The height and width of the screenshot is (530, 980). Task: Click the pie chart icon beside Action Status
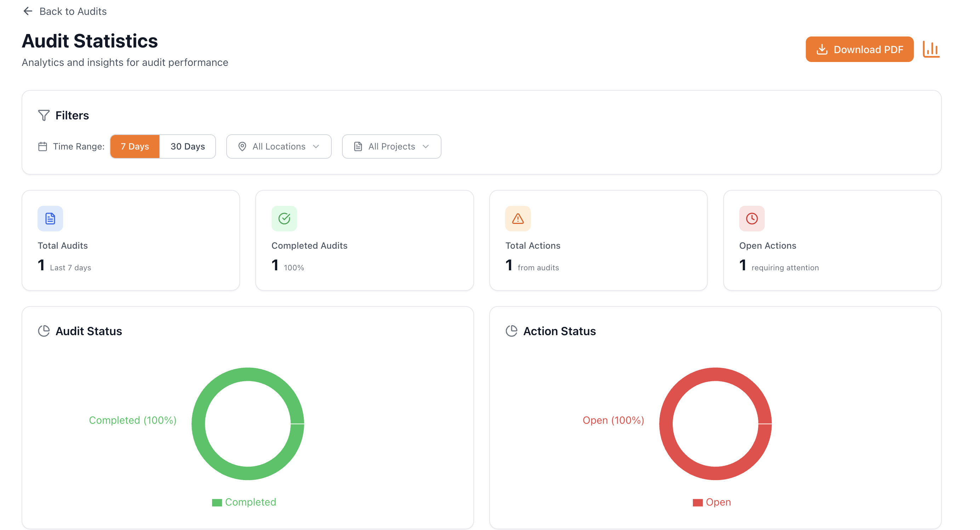click(511, 331)
